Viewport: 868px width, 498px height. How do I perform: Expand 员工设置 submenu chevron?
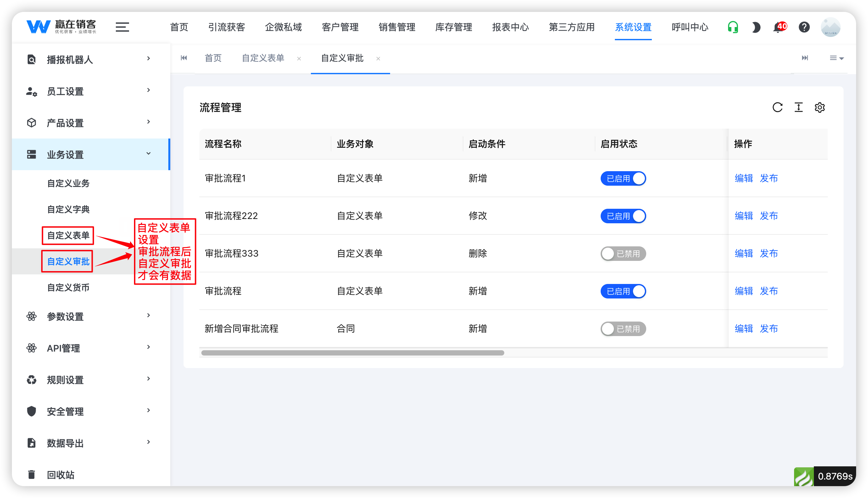[x=149, y=90]
